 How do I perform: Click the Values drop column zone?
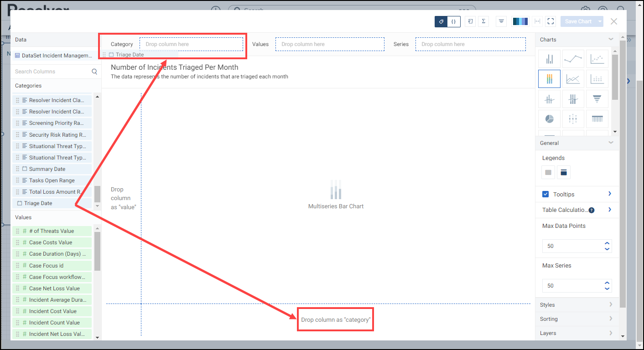coord(330,44)
